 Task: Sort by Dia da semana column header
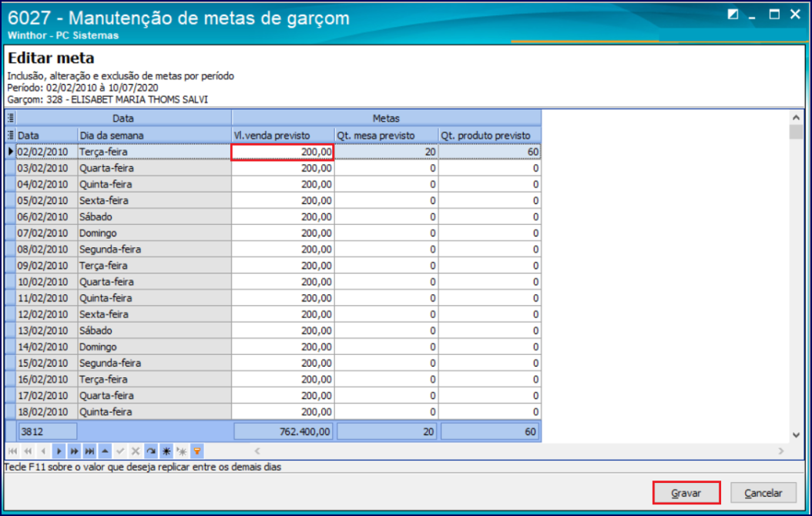[154, 135]
